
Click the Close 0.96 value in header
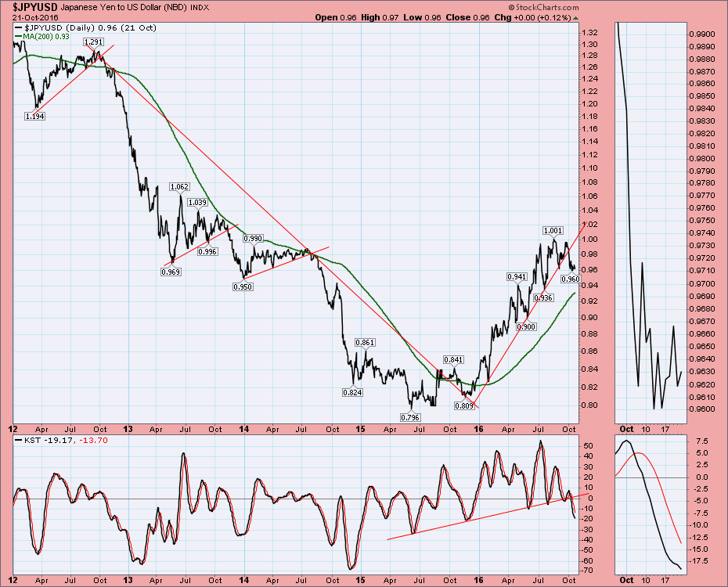pos(467,18)
